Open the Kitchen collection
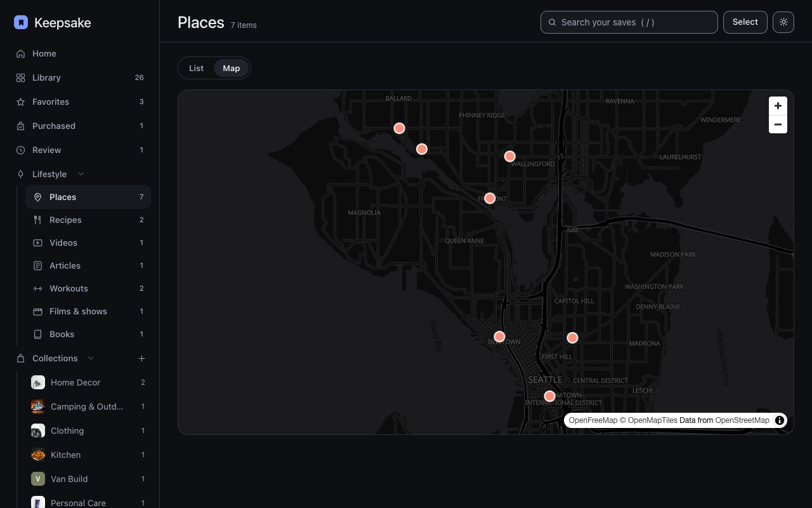This screenshot has height=508, width=812. coord(88,455)
